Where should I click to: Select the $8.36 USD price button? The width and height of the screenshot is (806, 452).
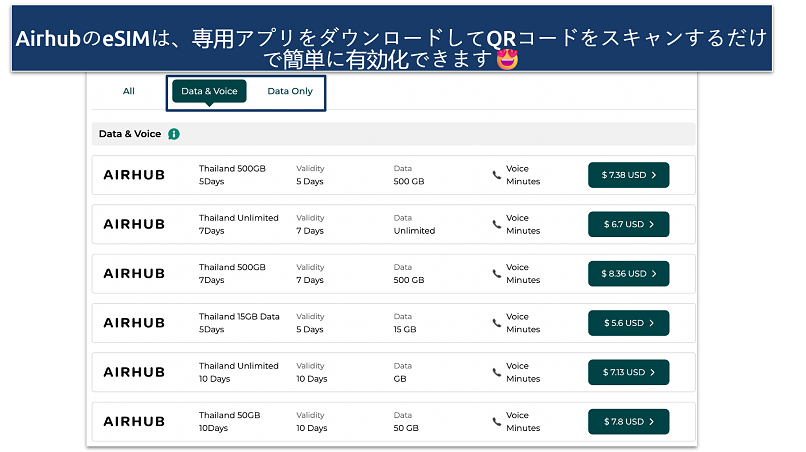pos(628,273)
